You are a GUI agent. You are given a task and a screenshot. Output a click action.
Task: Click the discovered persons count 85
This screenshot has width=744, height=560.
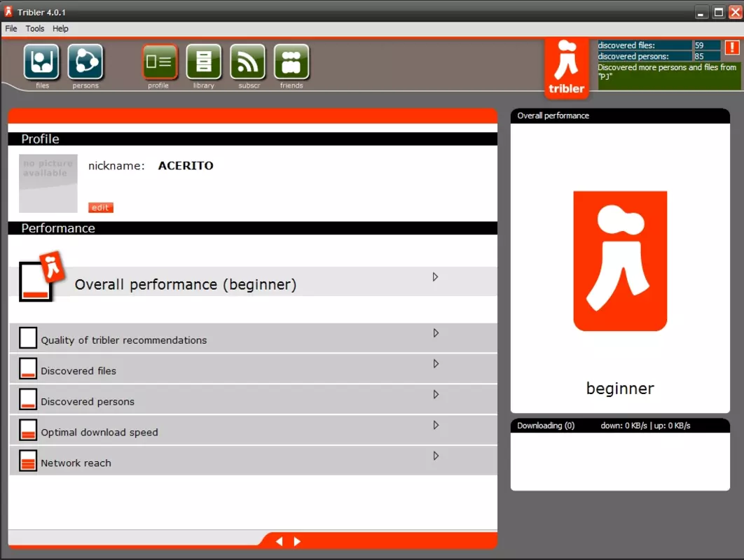click(706, 56)
